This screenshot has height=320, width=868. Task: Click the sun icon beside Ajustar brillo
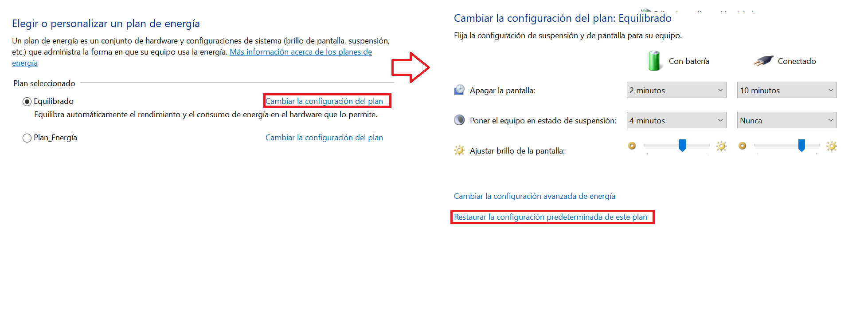pyautogui.click(x=459, y=150)
